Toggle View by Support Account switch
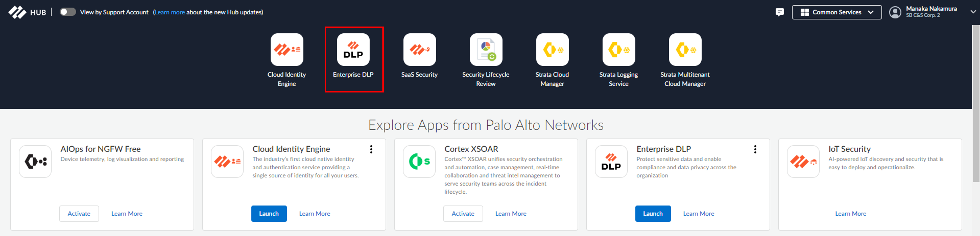980x236 pixels. coord(68,12)
